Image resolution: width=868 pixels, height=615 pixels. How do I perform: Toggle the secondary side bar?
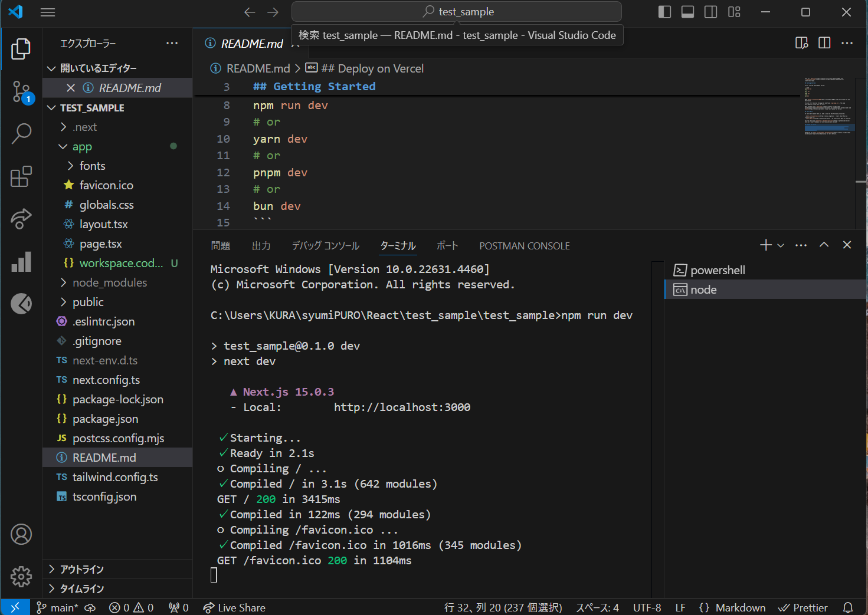point(711,12)
